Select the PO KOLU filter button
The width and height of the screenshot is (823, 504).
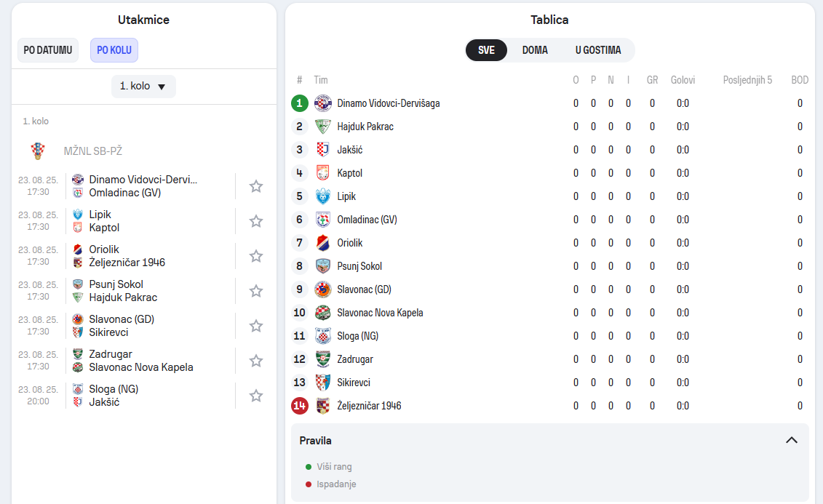(x=114, y=50)
